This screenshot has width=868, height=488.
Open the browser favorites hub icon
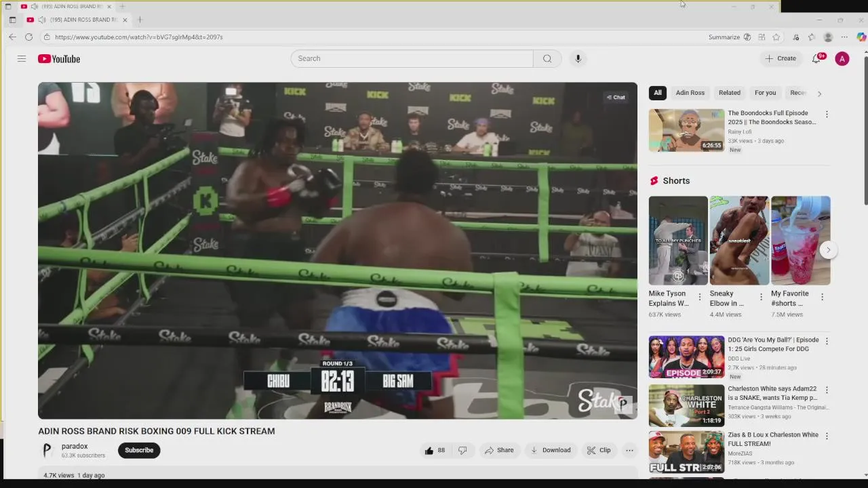click(812, 37)
